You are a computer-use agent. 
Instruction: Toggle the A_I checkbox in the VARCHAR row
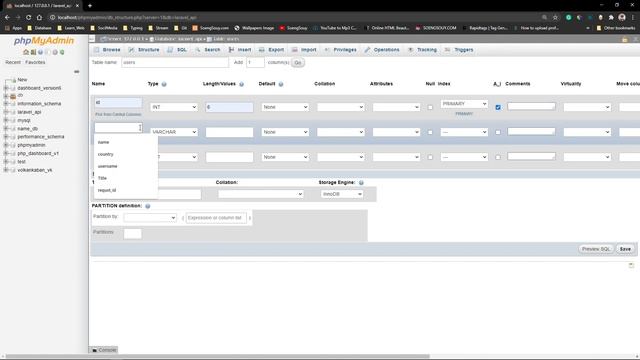pos(498,132)
